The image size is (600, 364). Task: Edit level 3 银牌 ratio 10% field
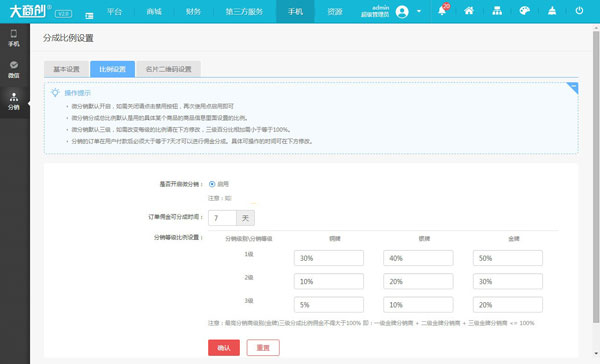pyautogui.click(x=418, y=305)
